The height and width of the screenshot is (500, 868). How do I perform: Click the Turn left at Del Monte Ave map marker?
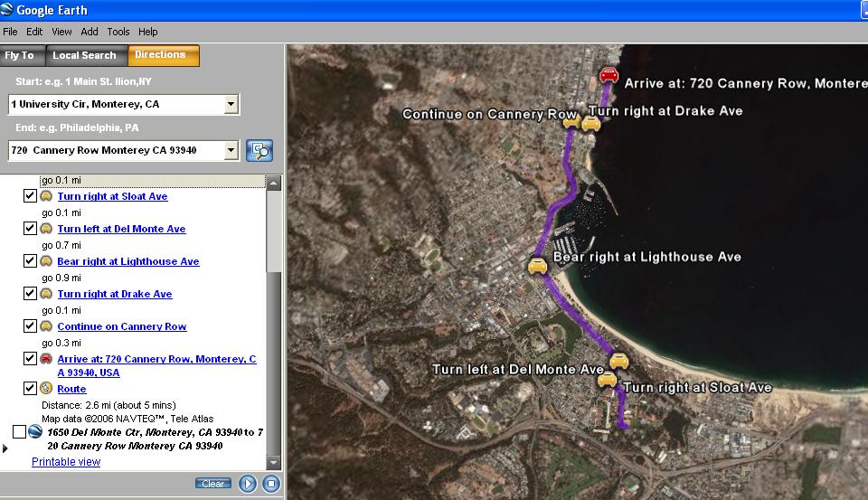[618, 361]
